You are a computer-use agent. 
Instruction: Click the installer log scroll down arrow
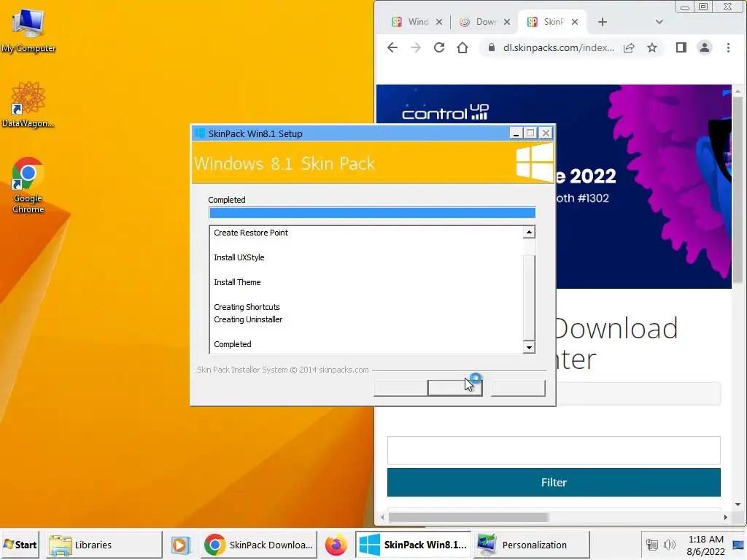529,347
